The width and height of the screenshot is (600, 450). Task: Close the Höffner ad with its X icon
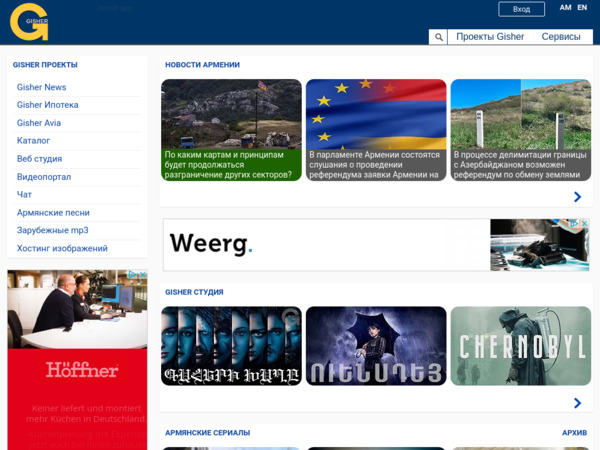coord(143,274)
